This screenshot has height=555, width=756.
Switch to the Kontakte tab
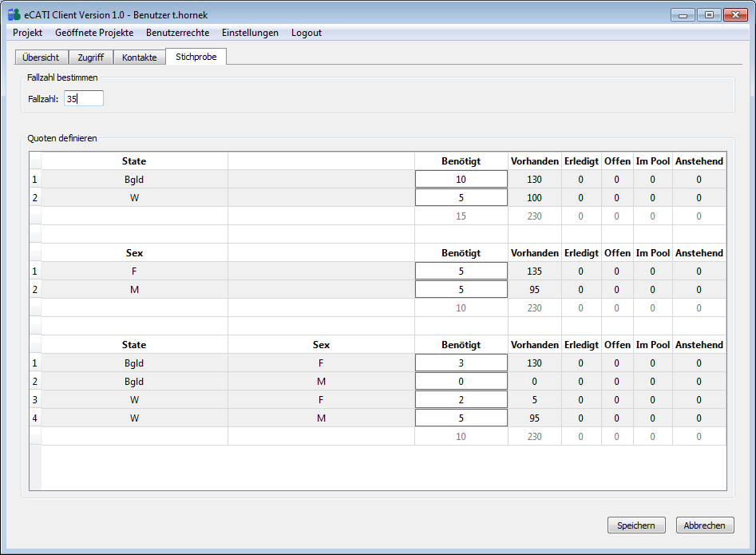tap(139, 57)
